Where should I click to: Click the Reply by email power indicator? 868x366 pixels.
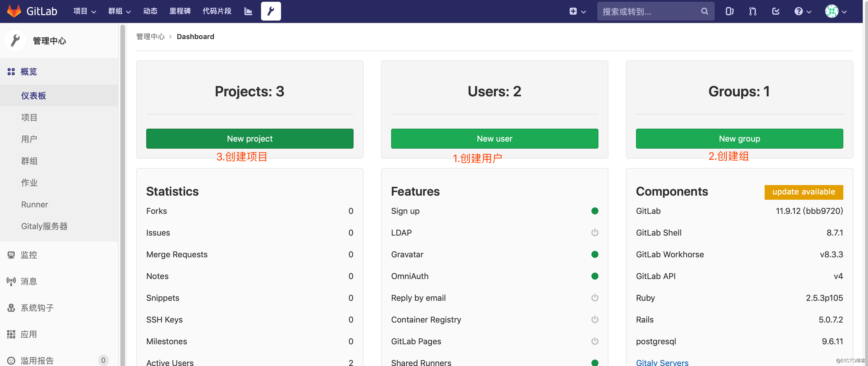click(x=595, y=298)
